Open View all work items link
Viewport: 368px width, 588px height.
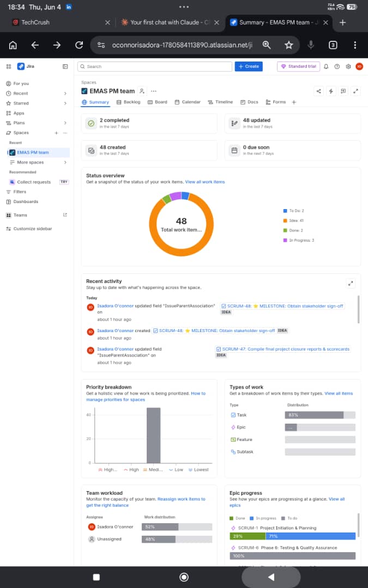[205, 182]
